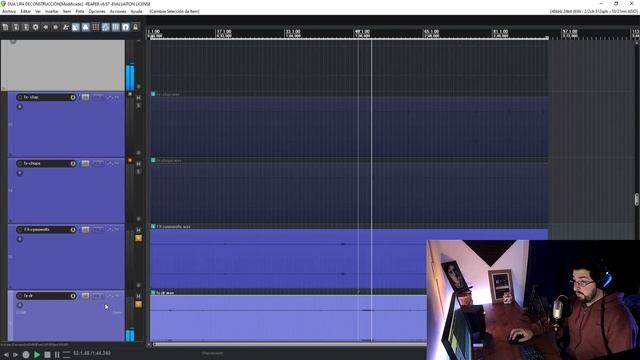Image resolution: width=640 pixels, height=360 pixels.
Task: Open the Insertar menu
Action: coord(51,11)
